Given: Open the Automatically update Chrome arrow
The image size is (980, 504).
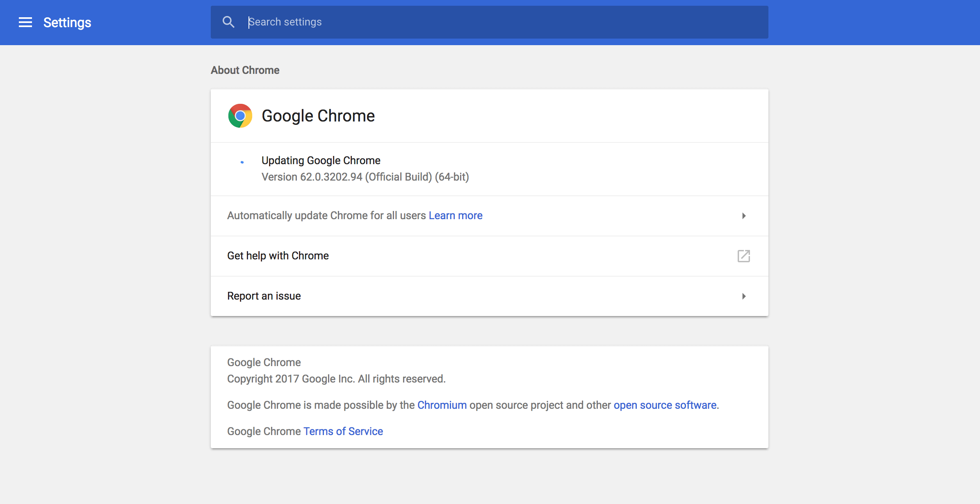Looking at the screenshot, I should point(744,215).
